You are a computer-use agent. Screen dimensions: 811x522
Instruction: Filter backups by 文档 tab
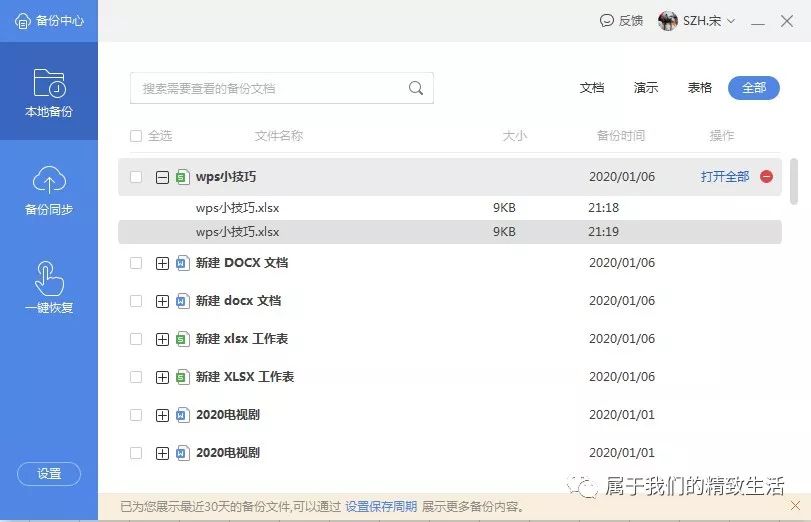592,88
